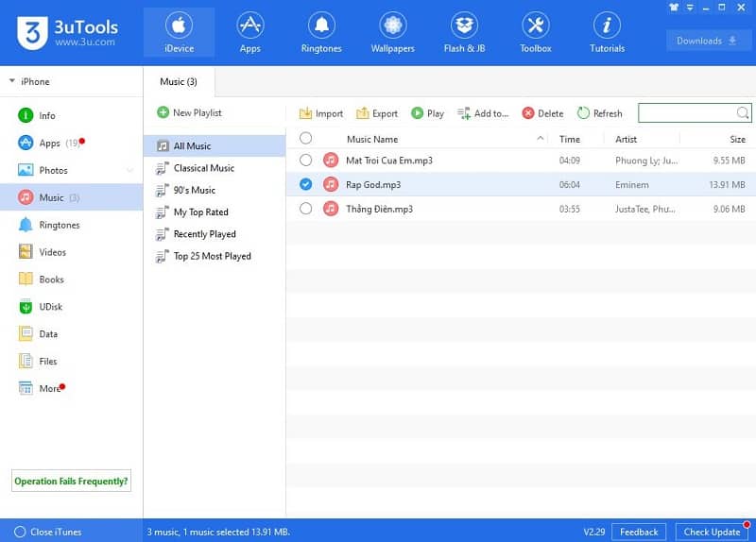Click Operation Fails Frequently link
The image size is (756, 542).
pos(71,481)
